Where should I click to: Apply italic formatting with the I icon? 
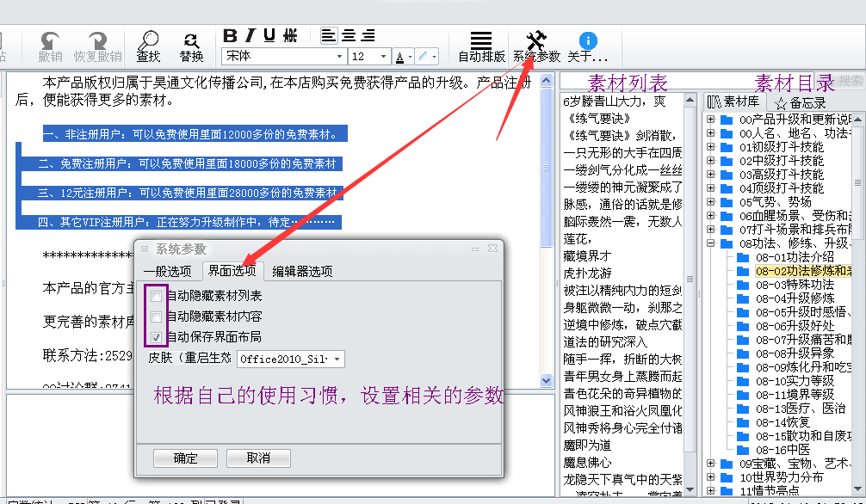[250, 36]
